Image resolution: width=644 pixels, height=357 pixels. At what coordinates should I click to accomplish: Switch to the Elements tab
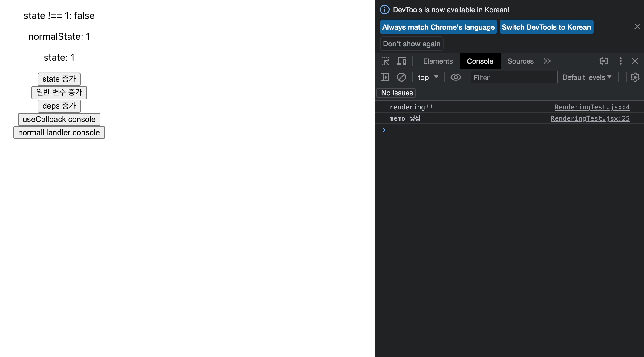pos(438,61)
